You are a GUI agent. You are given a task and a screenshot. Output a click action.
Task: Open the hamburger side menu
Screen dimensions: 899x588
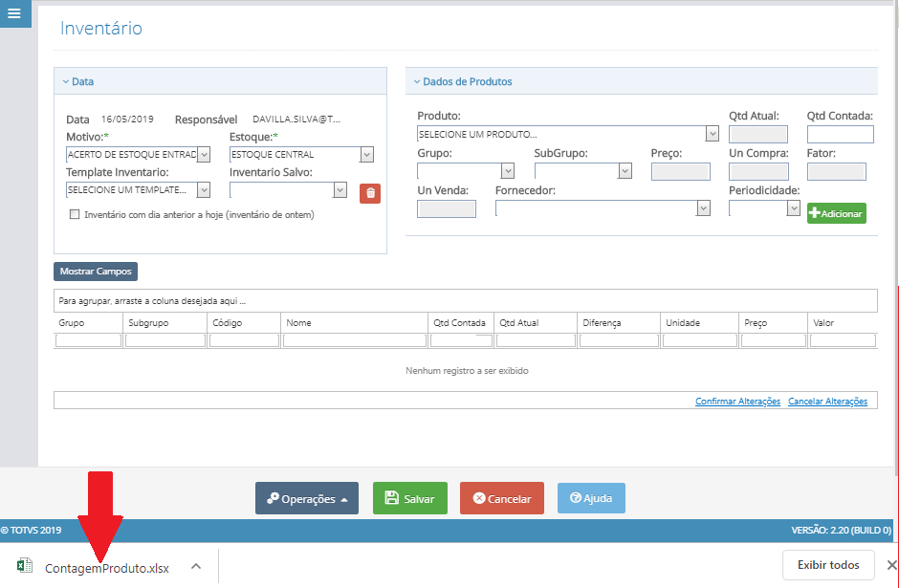pos(15,13)
